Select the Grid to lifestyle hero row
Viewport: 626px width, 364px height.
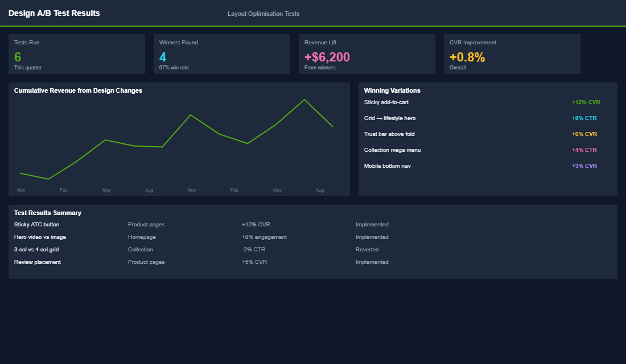[x=390, y=118]
